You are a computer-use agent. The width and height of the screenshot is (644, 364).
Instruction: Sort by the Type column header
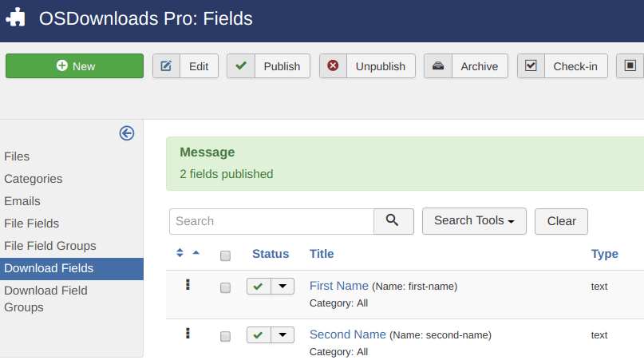604,254
